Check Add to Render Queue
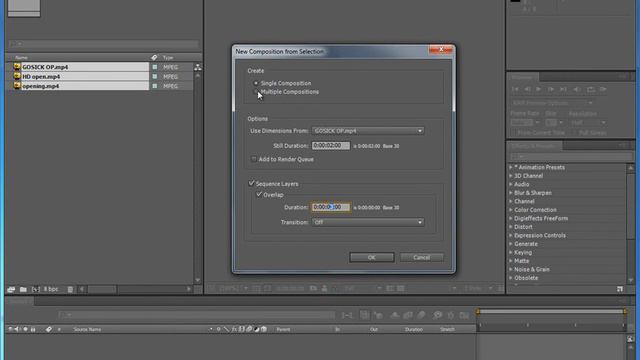The width and height of the screenshot is (640, 360). tap(253, 159)
